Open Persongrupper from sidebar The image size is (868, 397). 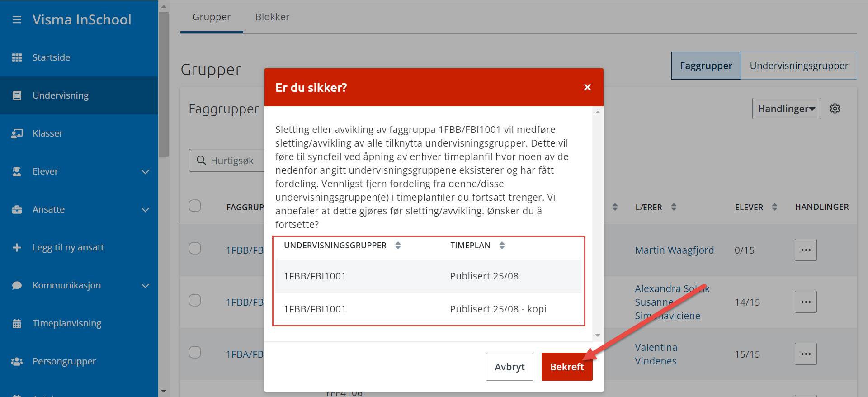pos(79,361)
